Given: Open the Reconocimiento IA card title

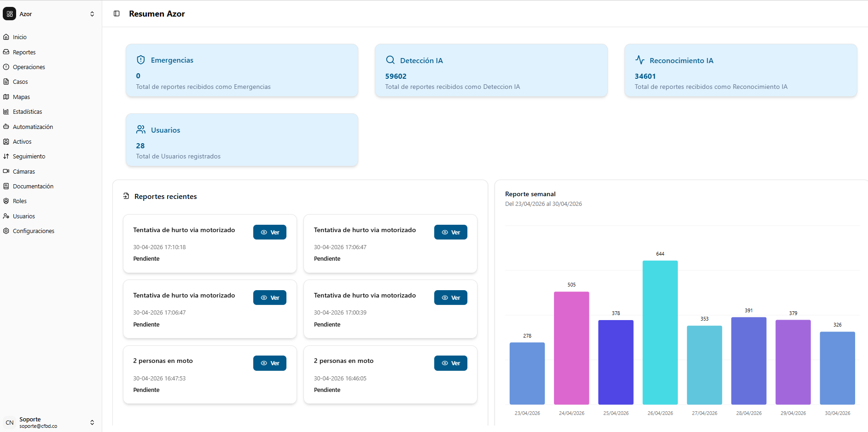Looking at the screenshot, I should 681,61.
